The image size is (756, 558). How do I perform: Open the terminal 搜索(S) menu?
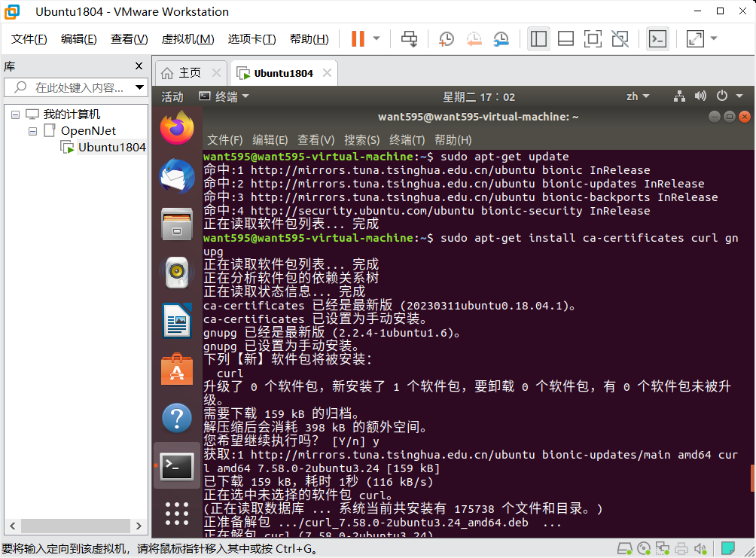point(361,140)
